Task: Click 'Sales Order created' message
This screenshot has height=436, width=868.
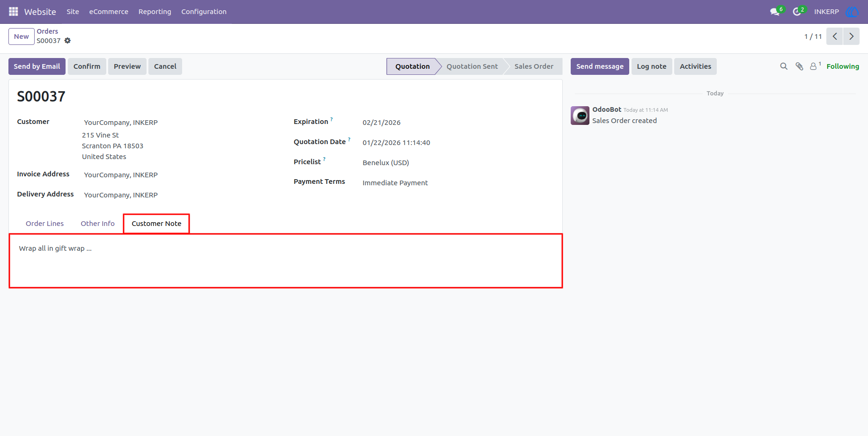Action: (624, 121)
